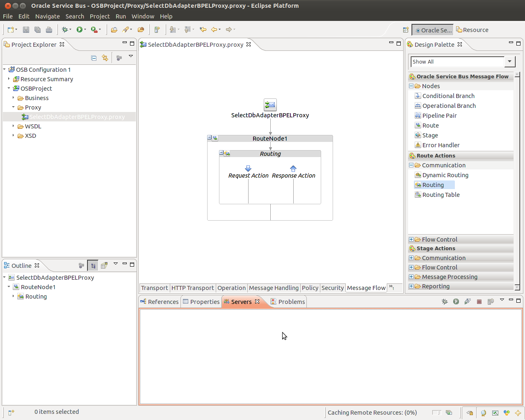
Task: Click the stop server icon in Servers view
Action: pyautogui.click(x=479, y=301)
